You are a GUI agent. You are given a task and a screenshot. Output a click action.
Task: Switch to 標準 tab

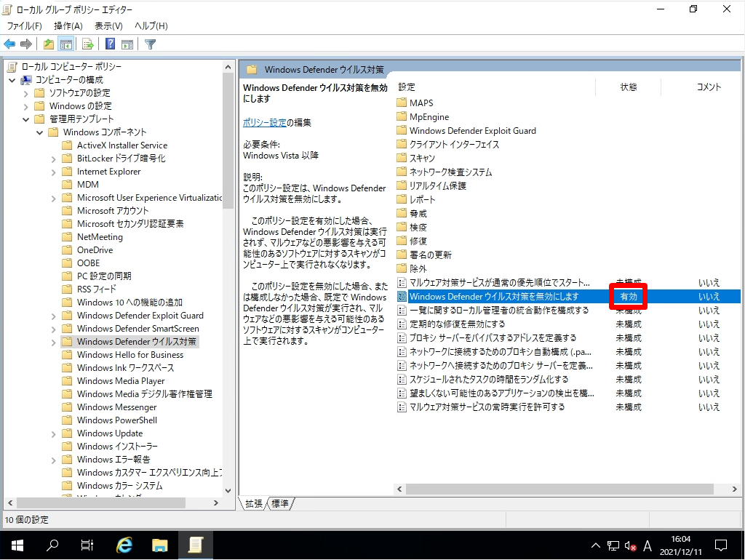point(280,503)
